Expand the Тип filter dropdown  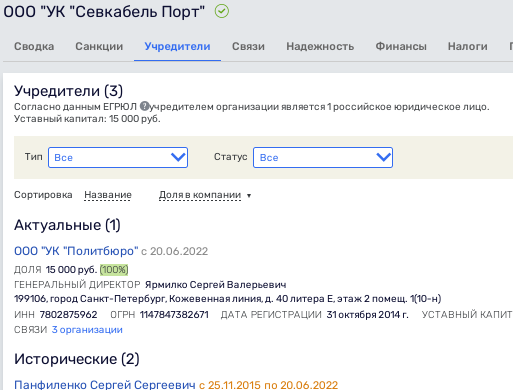point(118,157)
